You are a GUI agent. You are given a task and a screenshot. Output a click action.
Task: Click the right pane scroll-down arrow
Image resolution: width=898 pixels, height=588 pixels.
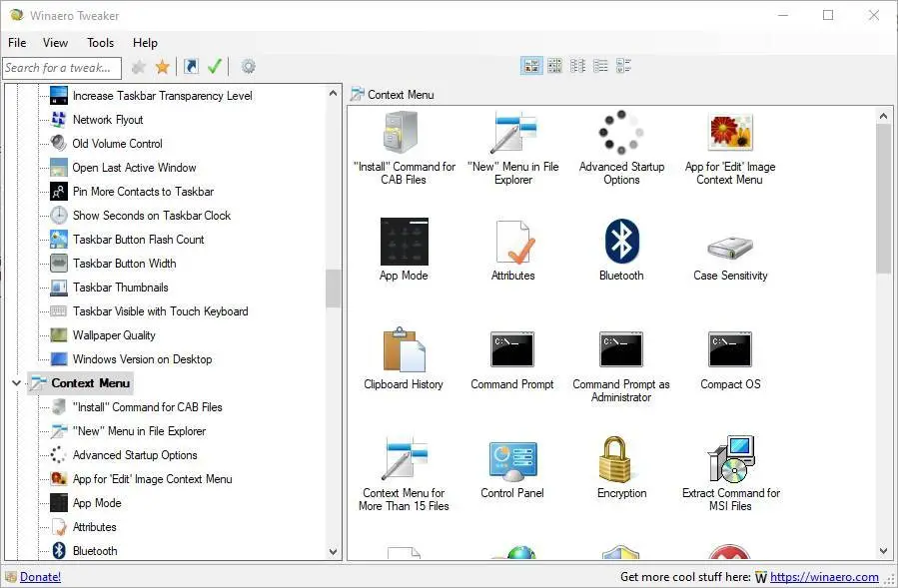[883, 551]
